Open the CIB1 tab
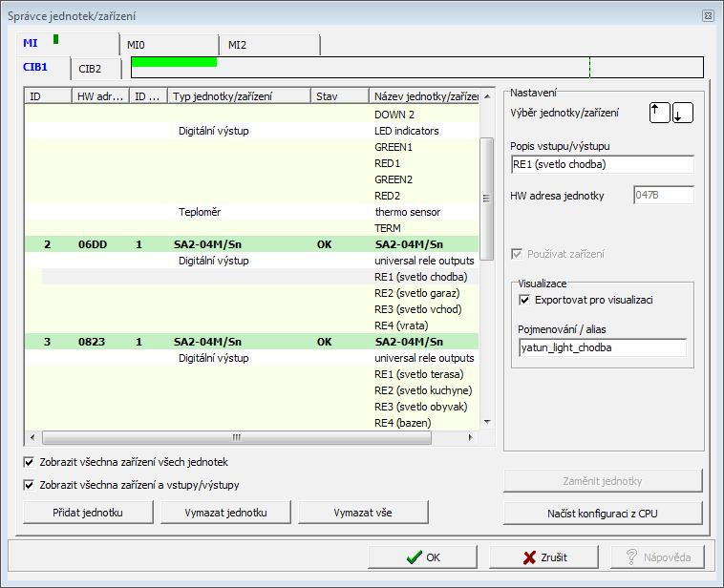This screenshot has width=724, height=588. pos(43,68)
